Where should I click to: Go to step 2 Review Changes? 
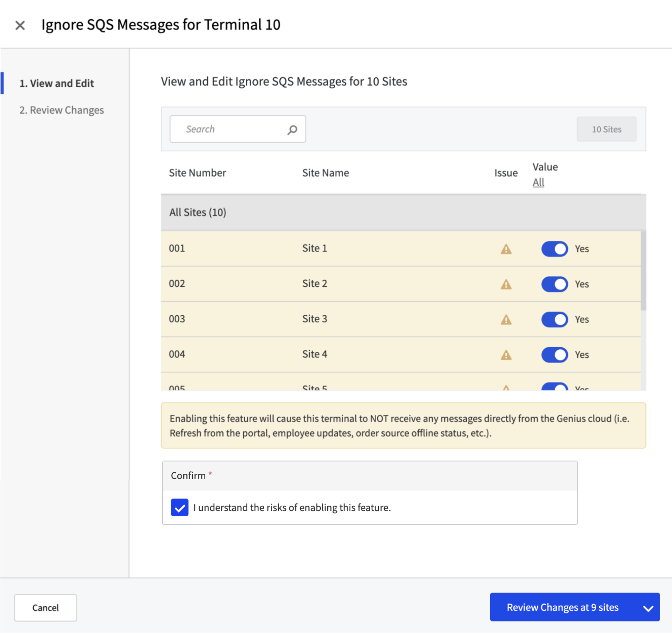click(61, 110)
